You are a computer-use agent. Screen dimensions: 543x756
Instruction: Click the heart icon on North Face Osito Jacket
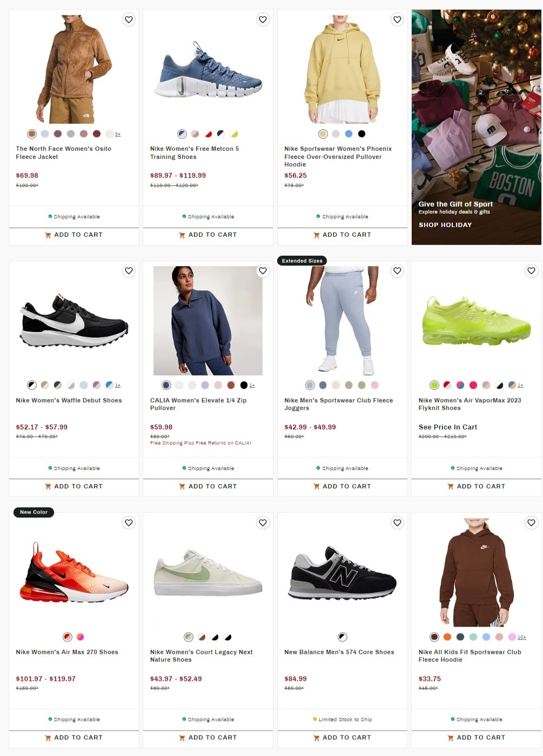point(129,19)
